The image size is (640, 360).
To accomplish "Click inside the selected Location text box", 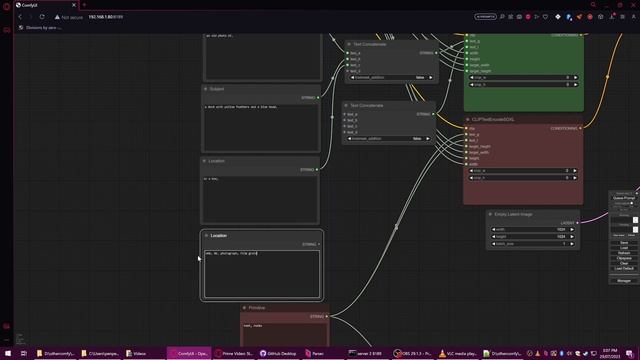I will pos(262,274).
